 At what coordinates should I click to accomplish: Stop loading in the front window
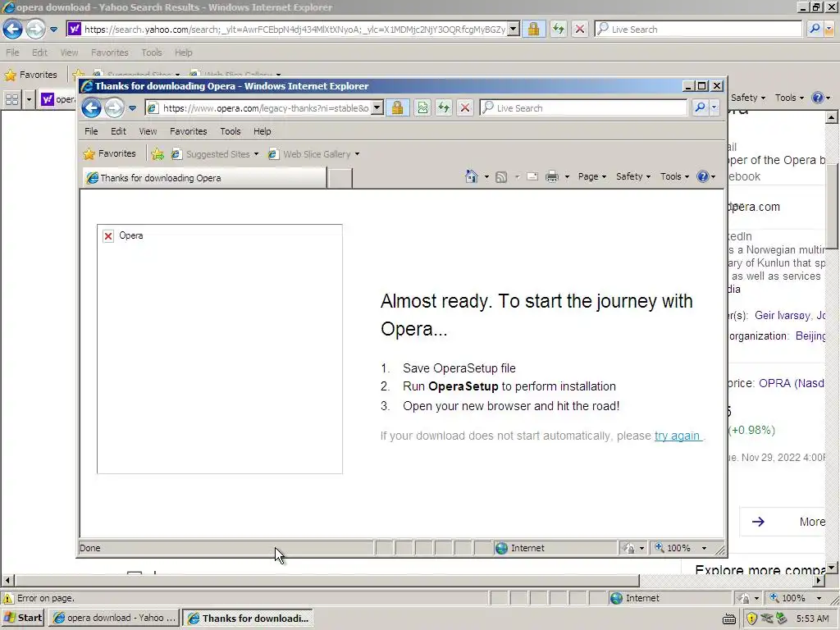pos(465,108)
